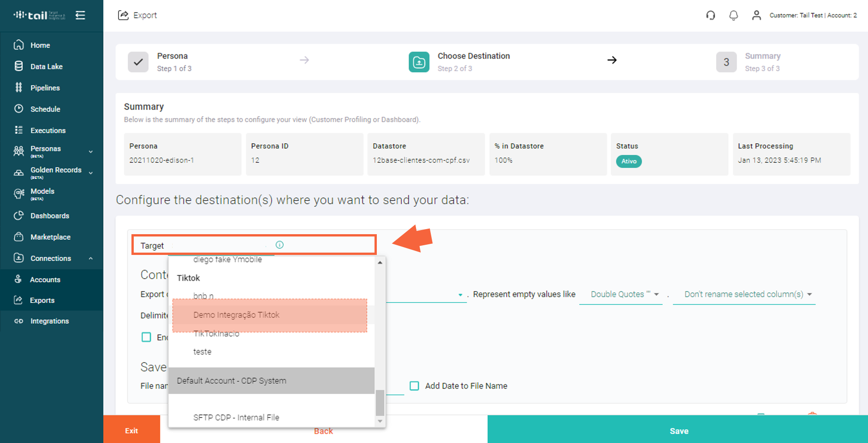
Task: Open 'Don't rename selected column(s)' dropdown
Action: click(x=744, y=294)
